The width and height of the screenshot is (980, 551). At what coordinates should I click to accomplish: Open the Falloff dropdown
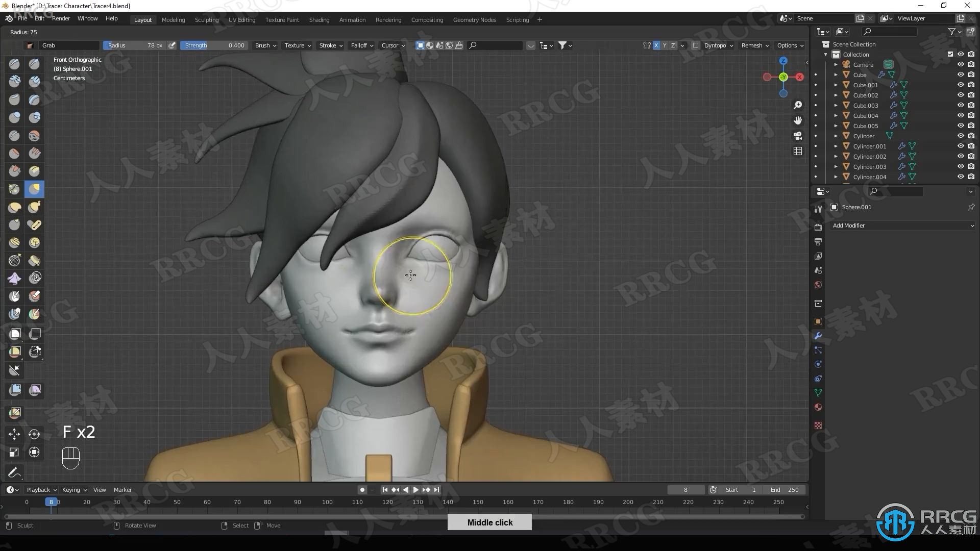coord(362,45)
